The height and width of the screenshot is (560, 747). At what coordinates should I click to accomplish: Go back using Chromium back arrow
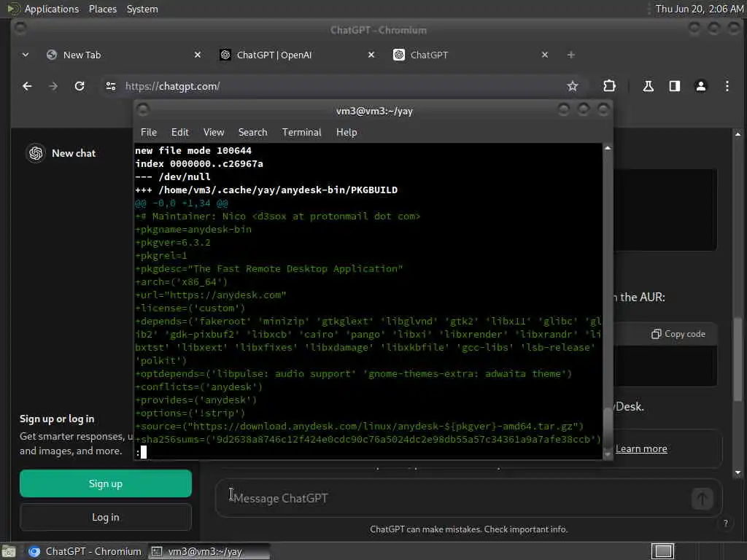pos(27,86)
